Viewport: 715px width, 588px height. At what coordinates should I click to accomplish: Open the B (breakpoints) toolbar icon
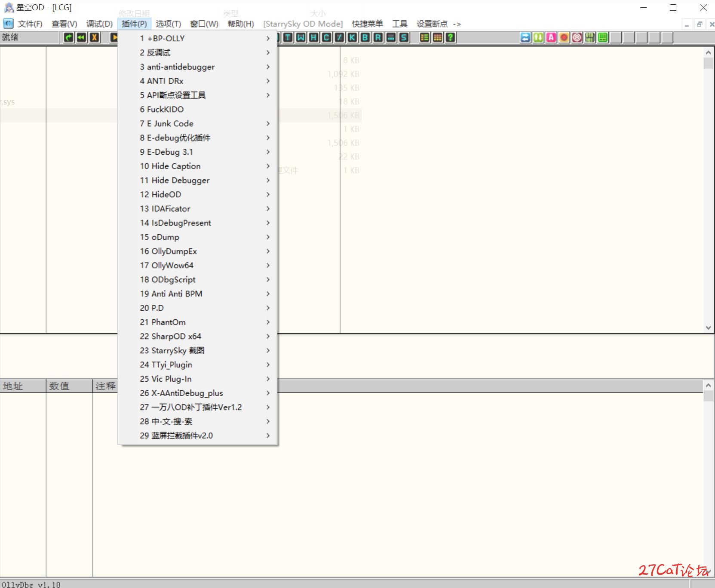click(365, 37)
